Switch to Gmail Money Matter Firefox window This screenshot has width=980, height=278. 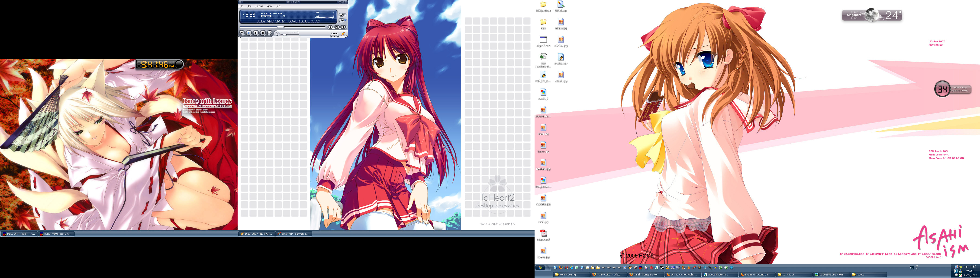coord(646,275)
